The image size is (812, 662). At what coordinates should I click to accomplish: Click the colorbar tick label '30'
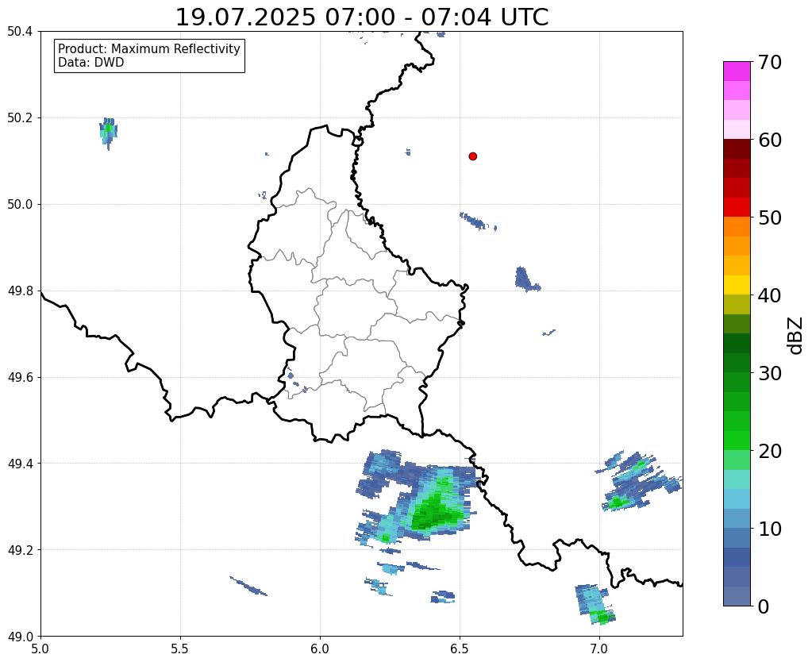769,372
